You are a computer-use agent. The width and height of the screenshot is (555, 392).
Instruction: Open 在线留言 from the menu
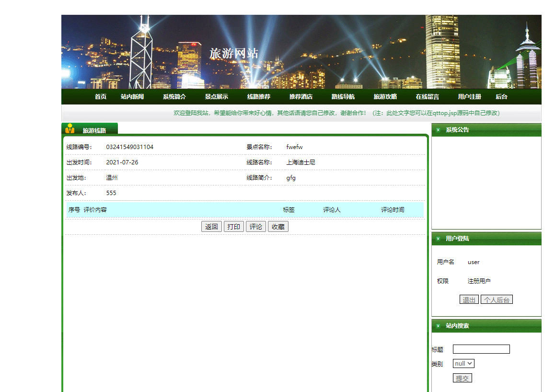(427, 96)
